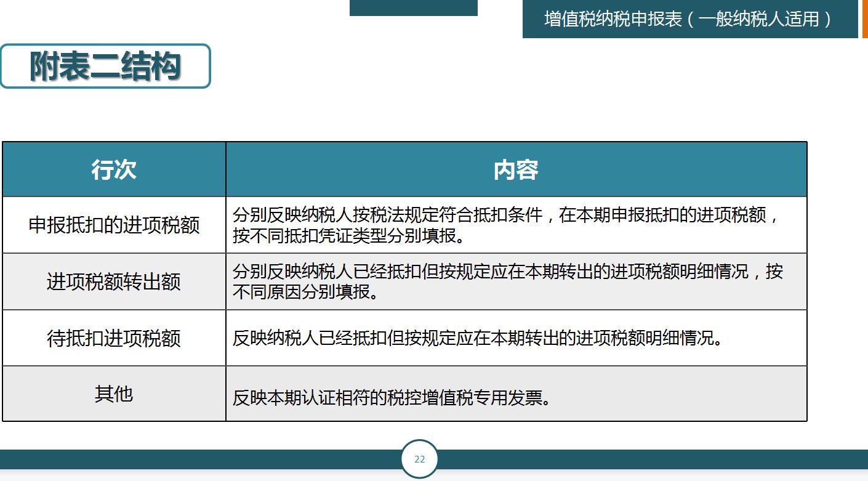The width and height of the screenshot is (868, 481).
Task: Select the 申报抵扣的进项税额 row label
Action: 114,224
